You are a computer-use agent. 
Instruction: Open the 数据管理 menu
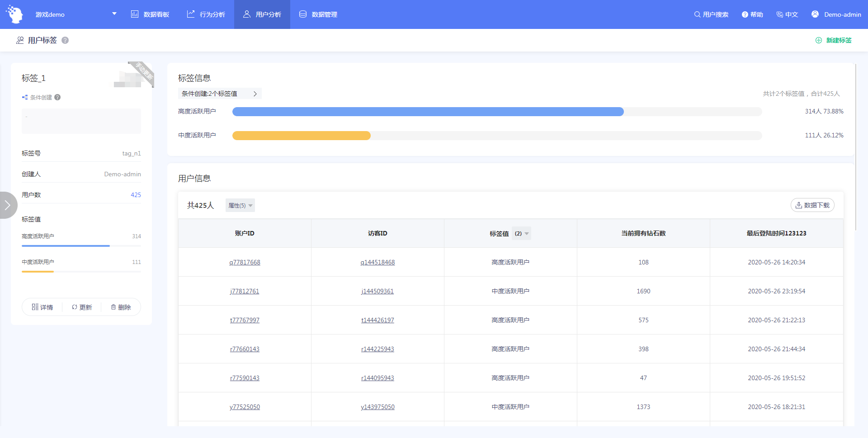(318, 14)
